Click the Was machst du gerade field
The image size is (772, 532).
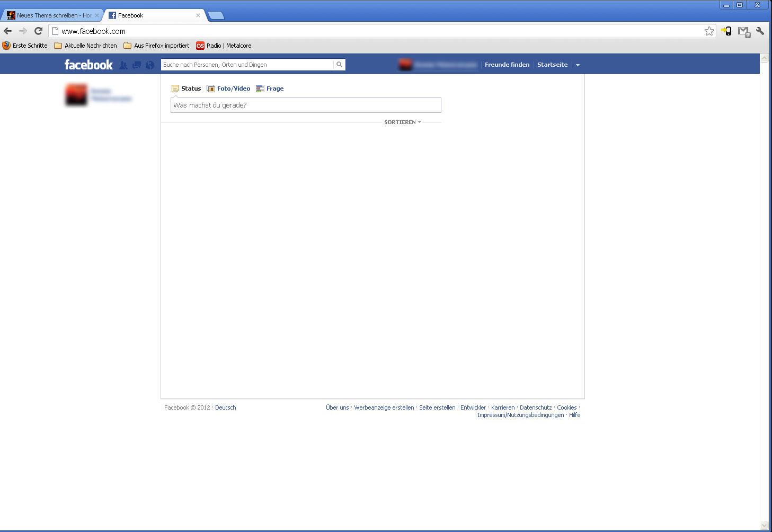click(305, 105)
